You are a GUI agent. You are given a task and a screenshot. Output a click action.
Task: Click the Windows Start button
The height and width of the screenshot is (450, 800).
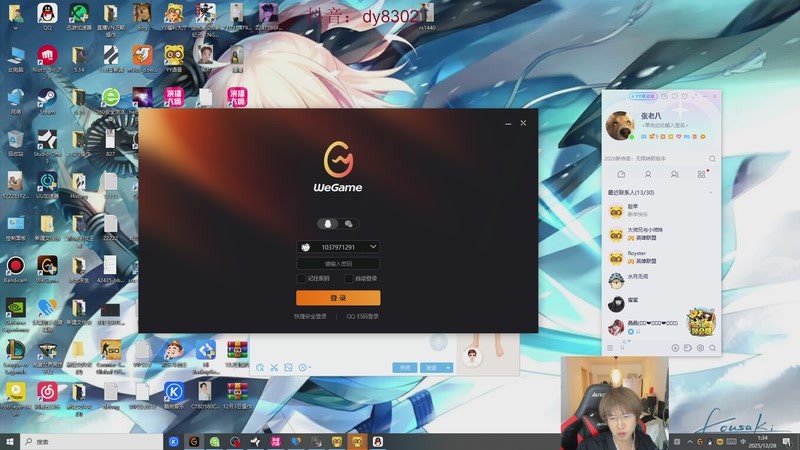10,441
